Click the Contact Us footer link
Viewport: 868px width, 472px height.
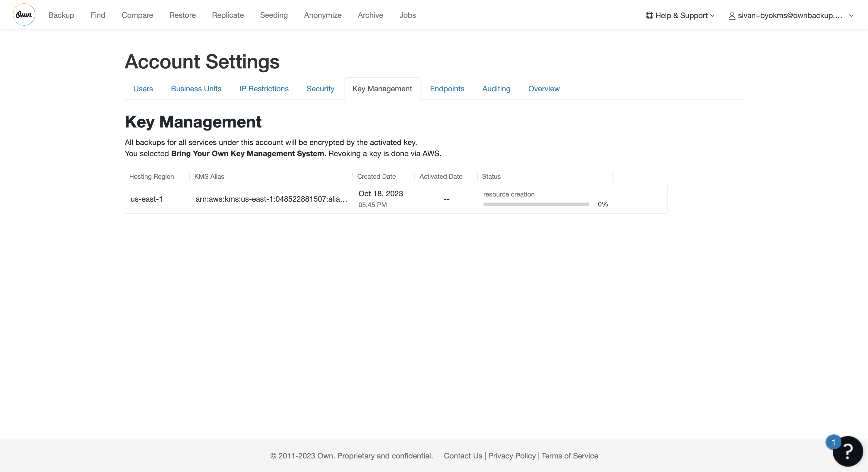click(x=463, y=455)
